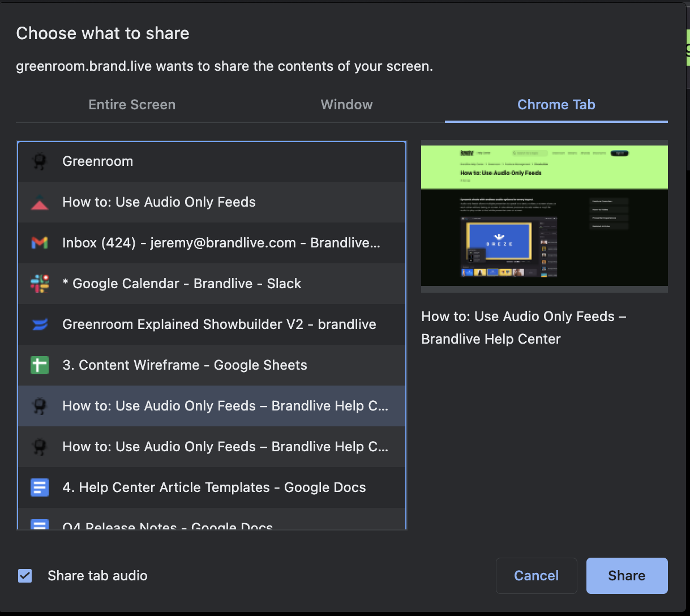Image resolution: width=690 pixels, height=616 pixels.
Task: Click the Google Docs icon for Q4 Release Notes
Action: tap(39, 525)
